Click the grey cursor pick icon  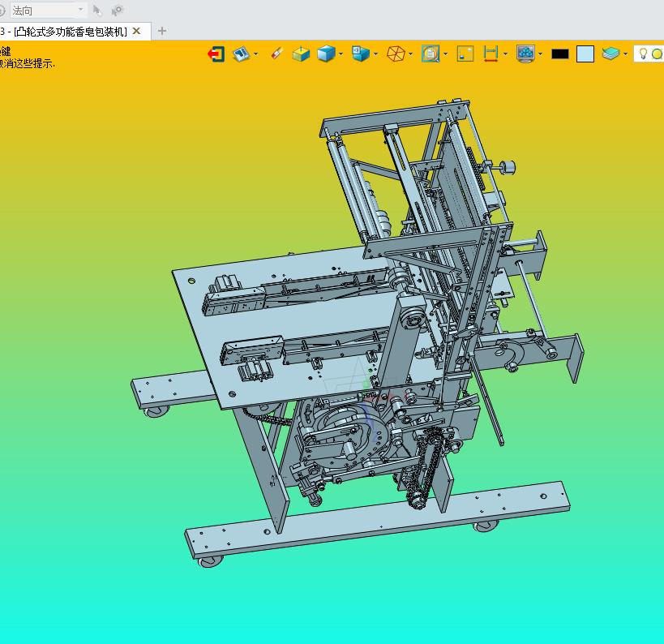point(97,11)
